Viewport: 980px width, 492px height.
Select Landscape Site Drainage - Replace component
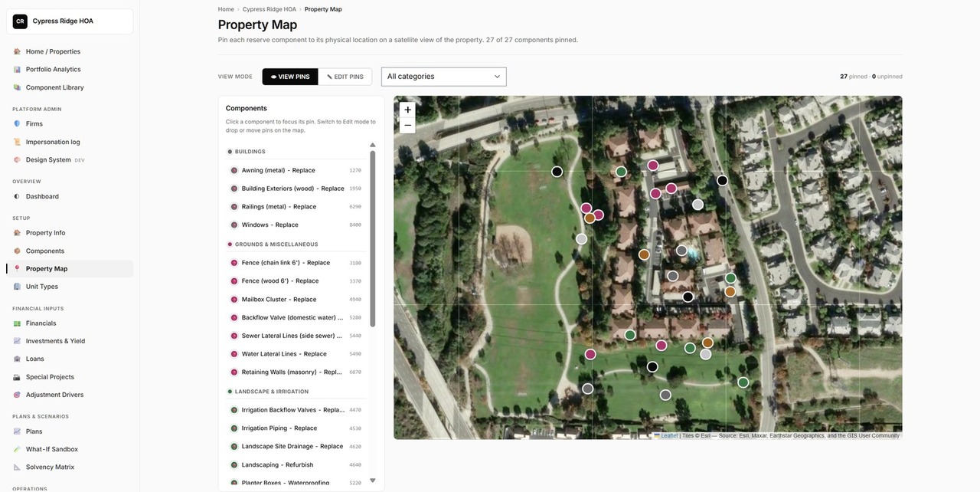tap(296, 446)
